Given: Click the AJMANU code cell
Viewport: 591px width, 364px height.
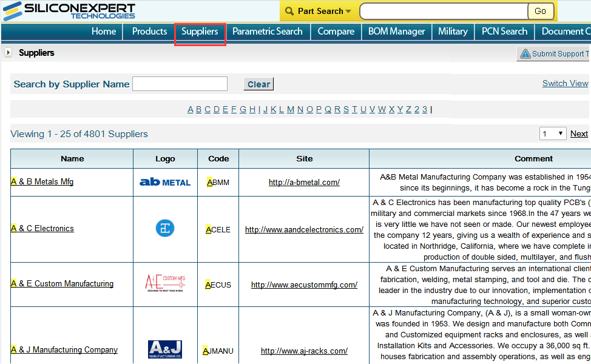Looking at the screenshot, I should tap(218, 351).
